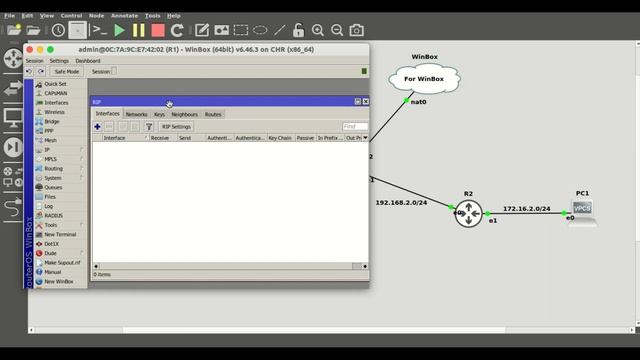This screenshot has width=640, height=360.
Task: Open WinBox Dashboard menu
Action: coord(88,61)
